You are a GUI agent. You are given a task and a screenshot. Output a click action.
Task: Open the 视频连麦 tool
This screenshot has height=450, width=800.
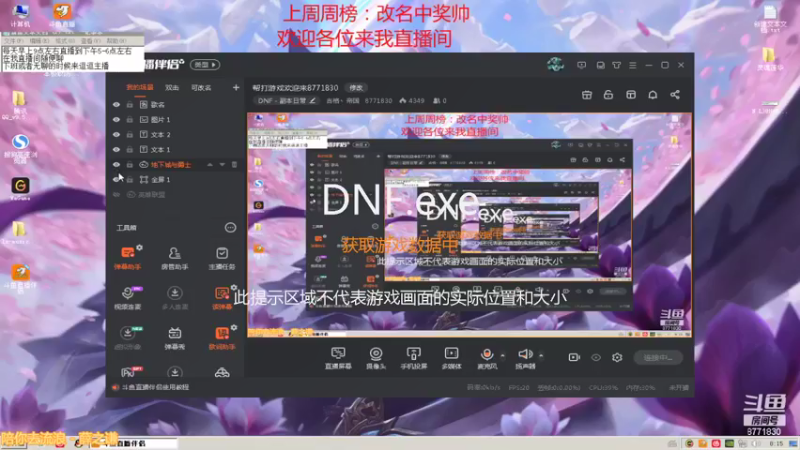(x=128, y=297)
